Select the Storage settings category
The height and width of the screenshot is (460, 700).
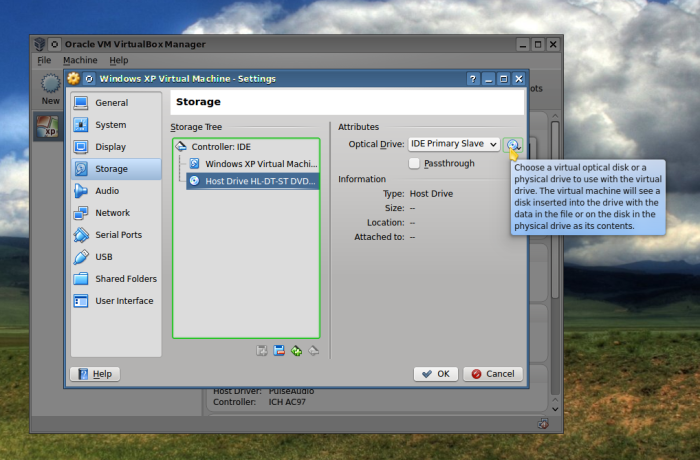[116, 169]
